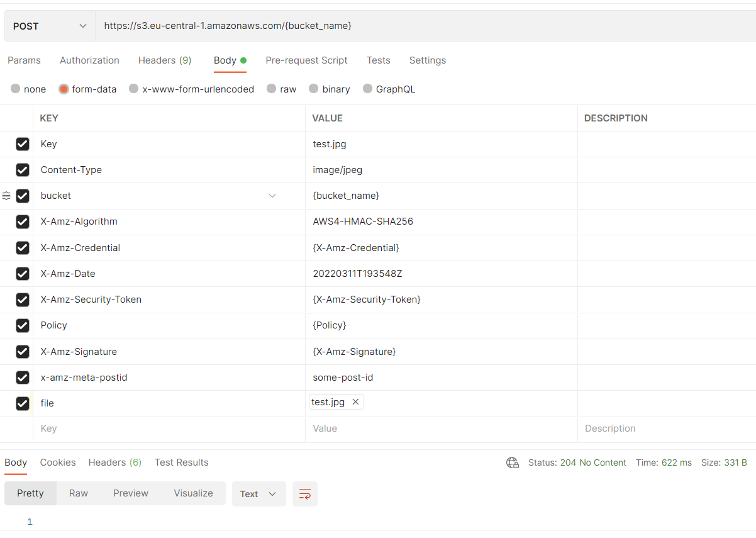This screenshot has height=538, width=756.
Task: Open the Pre-request Script tab
Action: pyautogui.click(x=306, y=60)
